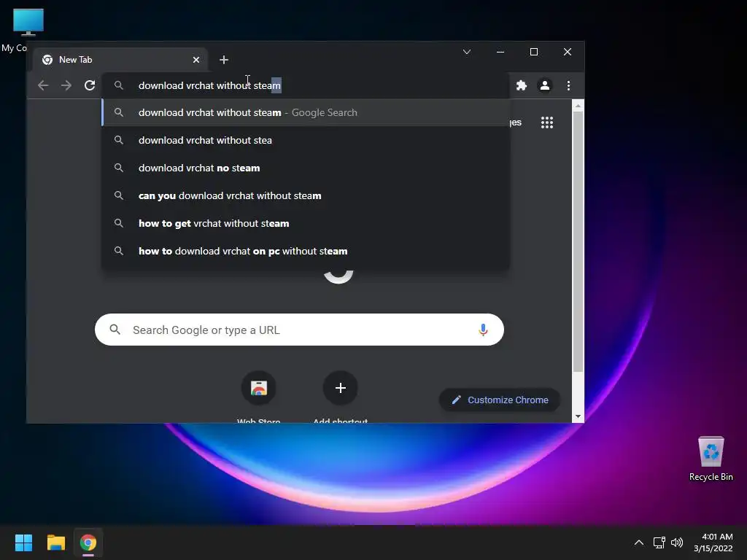Maximize the Chrome window
747x560 pixels.
[534, 52]
